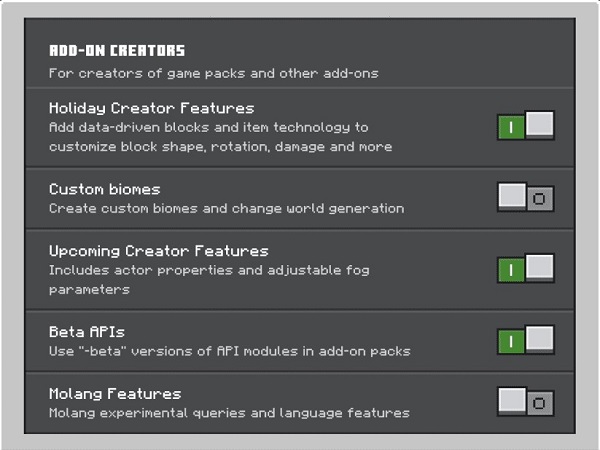Turn off Upcoming Creator Features toggle
The image size is (600, 450).
point(525,268)
